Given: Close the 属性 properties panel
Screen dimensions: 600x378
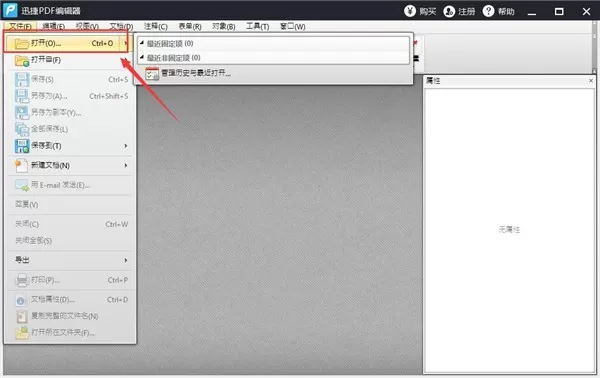Looking at the screenshot, I should pos(591,81).
